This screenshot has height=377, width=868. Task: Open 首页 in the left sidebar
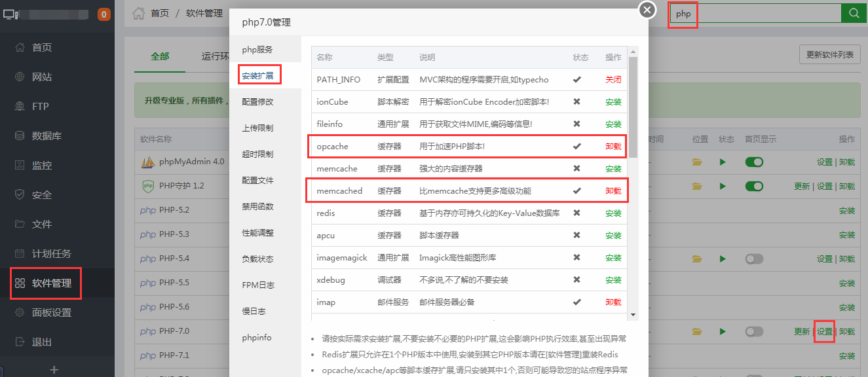(42, 48)
